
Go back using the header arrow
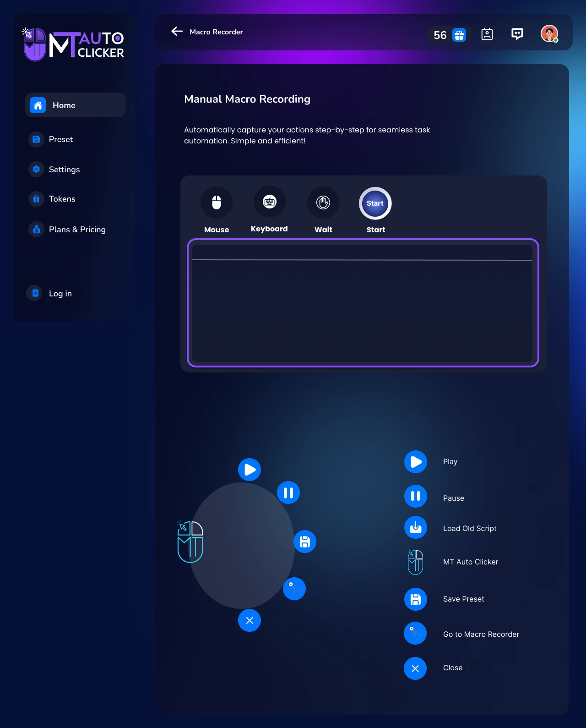(177, 31)
